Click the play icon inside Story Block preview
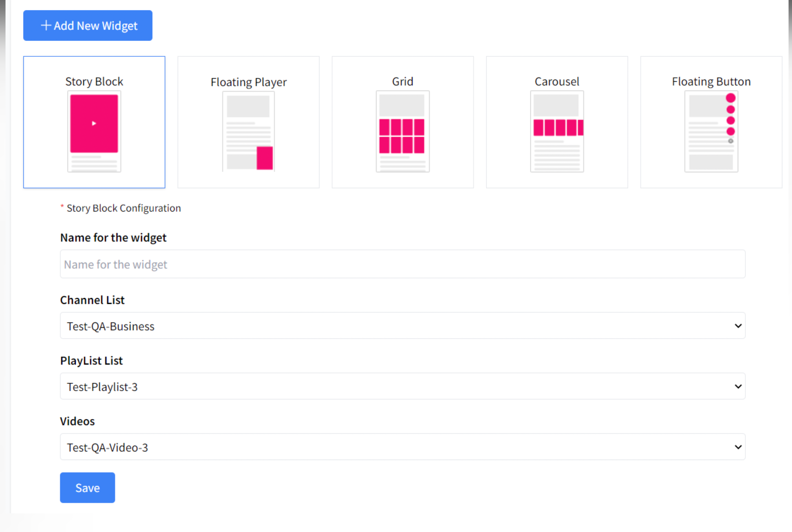The image size is (792, 532). tap(94, 123)
